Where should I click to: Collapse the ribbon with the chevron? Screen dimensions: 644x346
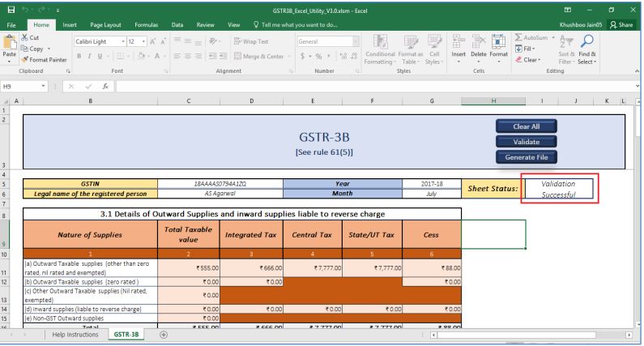pos(637,71)
